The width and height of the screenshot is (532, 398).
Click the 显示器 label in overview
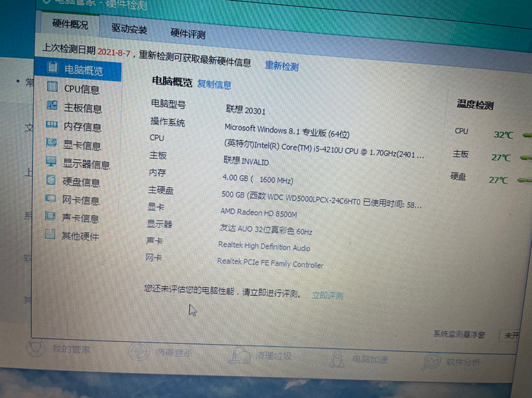click(159, 223)
